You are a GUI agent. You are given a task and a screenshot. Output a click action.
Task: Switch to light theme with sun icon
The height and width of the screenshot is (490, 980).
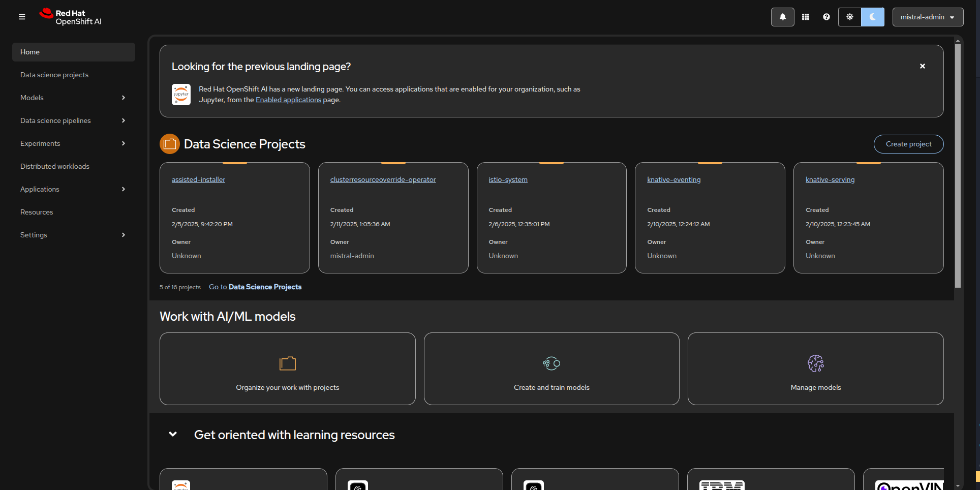pyautogui.click(x=850, y=17)
